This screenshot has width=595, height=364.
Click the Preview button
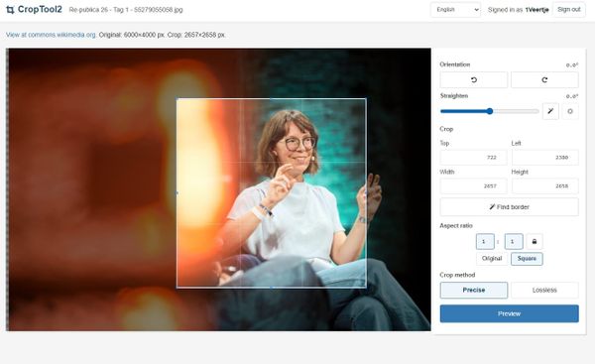(510, 313)
